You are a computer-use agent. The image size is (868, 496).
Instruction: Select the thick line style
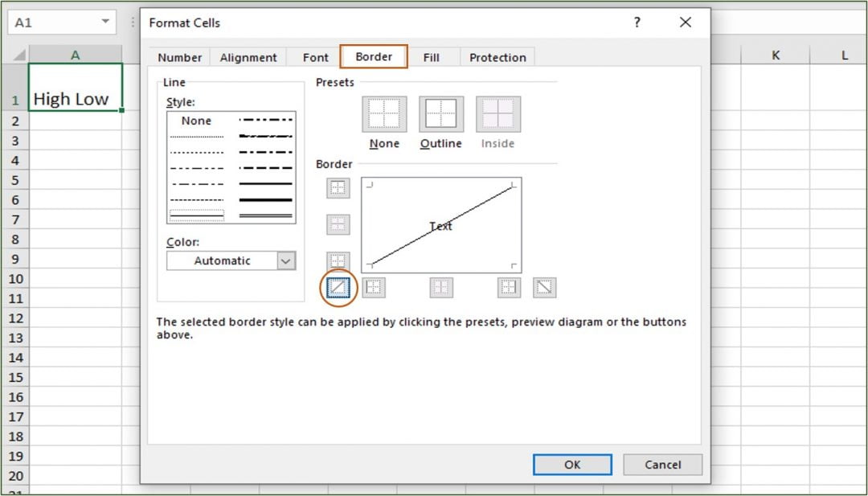click(x=265, y=199)
